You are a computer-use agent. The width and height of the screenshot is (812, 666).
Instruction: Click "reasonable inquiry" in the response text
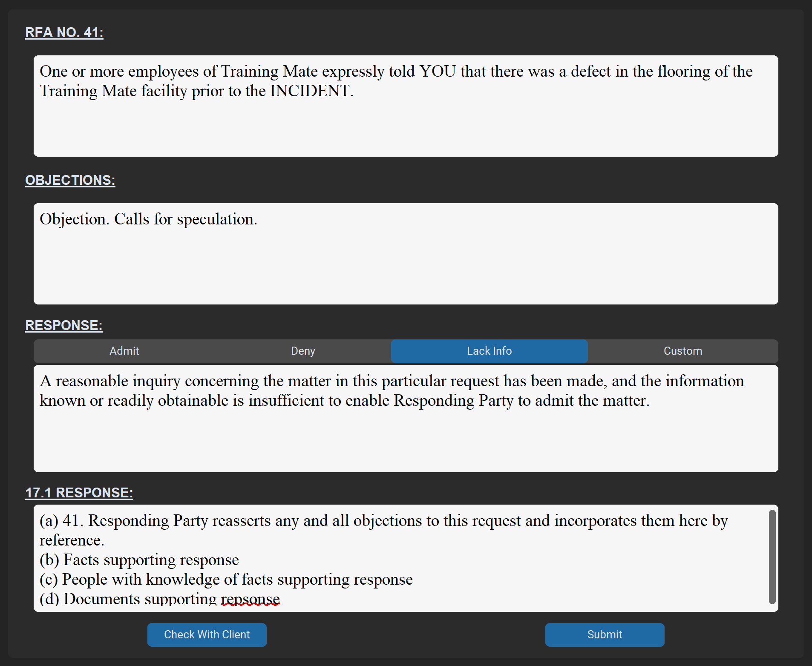pyautogui.click(x=114, y=381)
